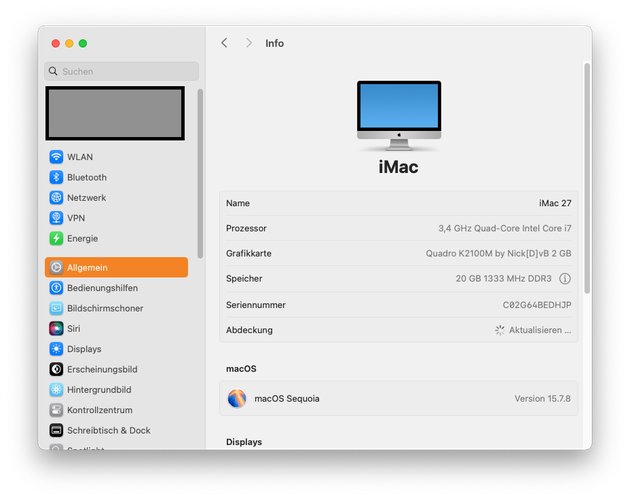Click the green fullscreen window button

tap(83, 43)
